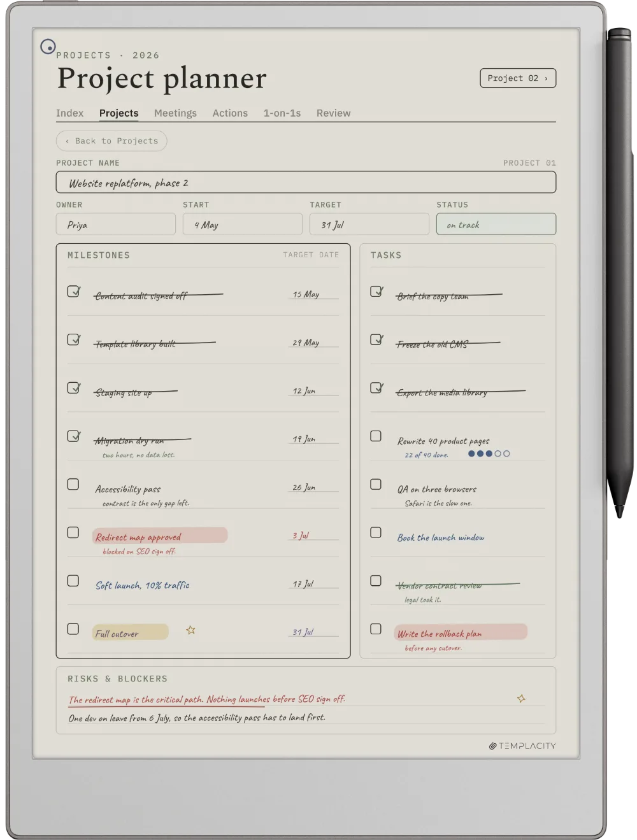The width and height of the screenshot is (637, 840).
Task: Jump to Project 02
Action: click(x=518, y=78)
